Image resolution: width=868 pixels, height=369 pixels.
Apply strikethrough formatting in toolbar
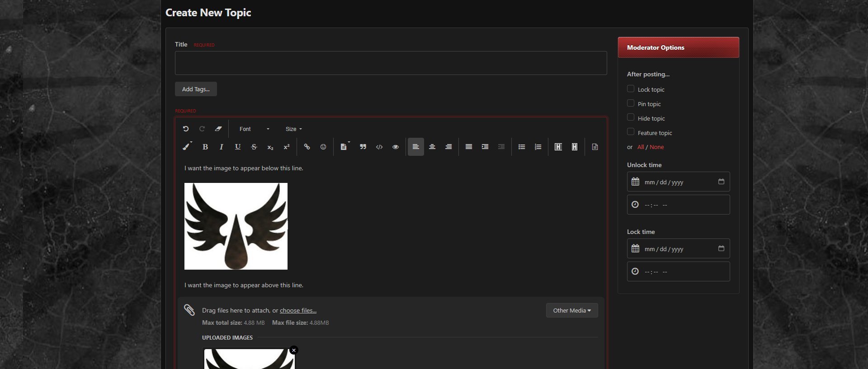coord(254,147)
